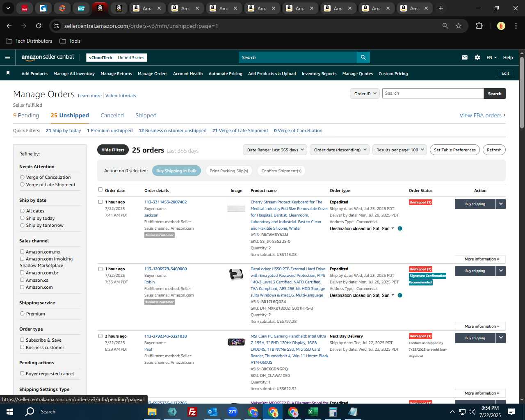Click the Refresh button
This screenshot has height=420, width=525.
494,150
